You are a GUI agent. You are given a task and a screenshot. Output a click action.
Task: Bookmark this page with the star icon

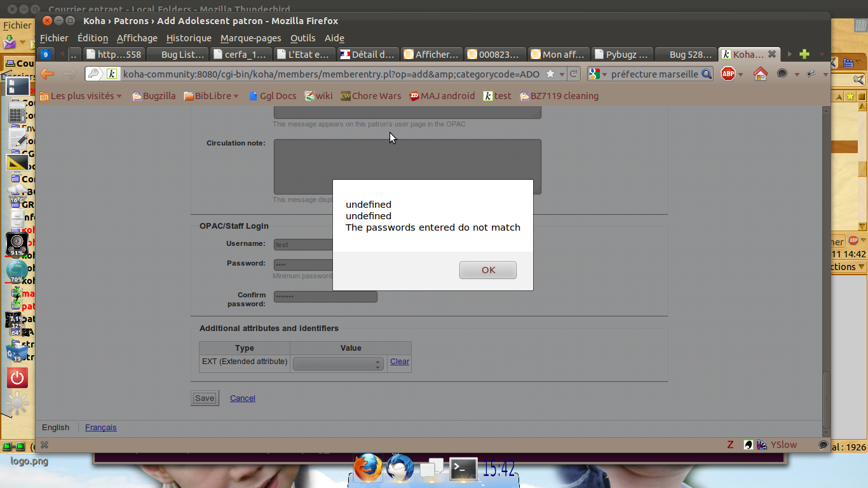click(550, 74)
